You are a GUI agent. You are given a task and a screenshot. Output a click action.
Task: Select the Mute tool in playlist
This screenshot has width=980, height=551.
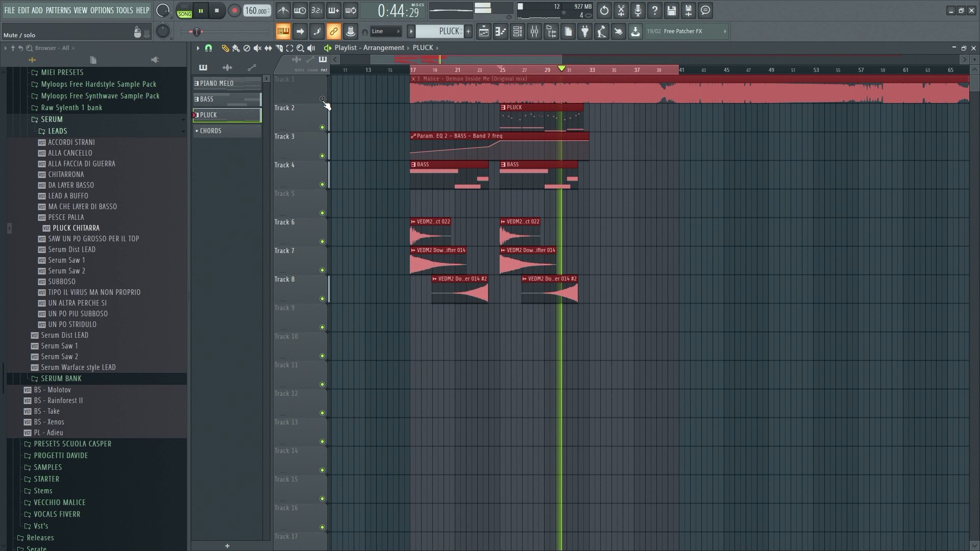[257, 48]
